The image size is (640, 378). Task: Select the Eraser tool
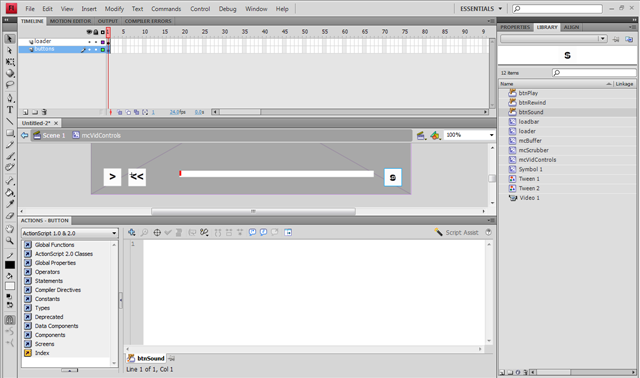[x=10, y=215]
